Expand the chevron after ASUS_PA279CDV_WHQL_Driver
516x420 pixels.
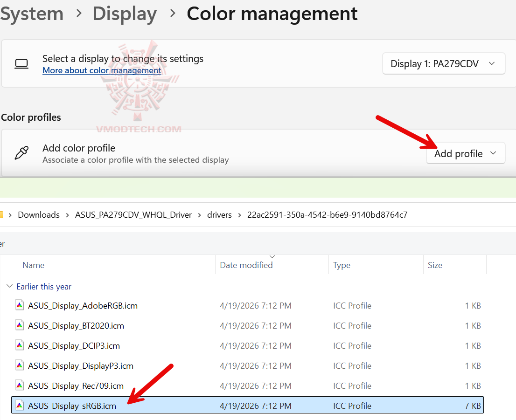tap(199, 215)
